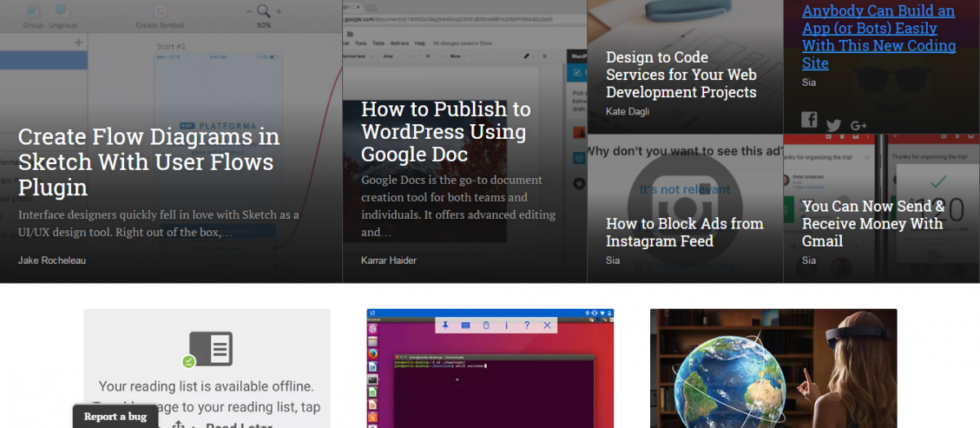Tweet the coding site article via Twitter icon
The image size is (980, 428).
point(834,126)
